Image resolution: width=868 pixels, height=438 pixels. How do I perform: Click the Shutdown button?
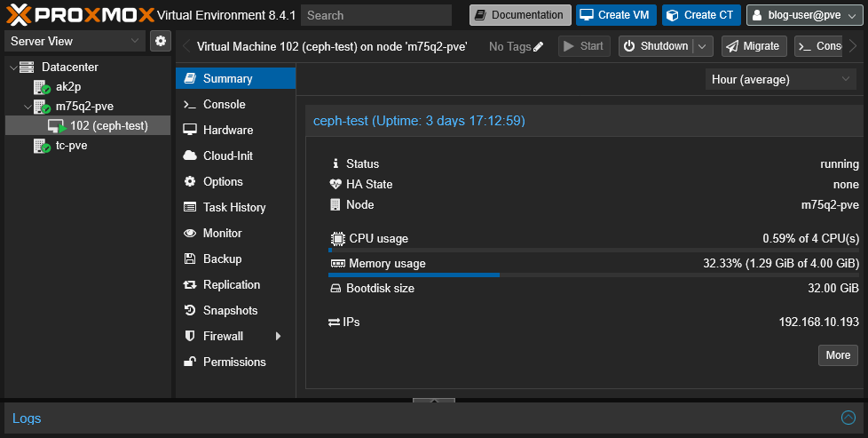pyautogui.click(x=657, y=46)
